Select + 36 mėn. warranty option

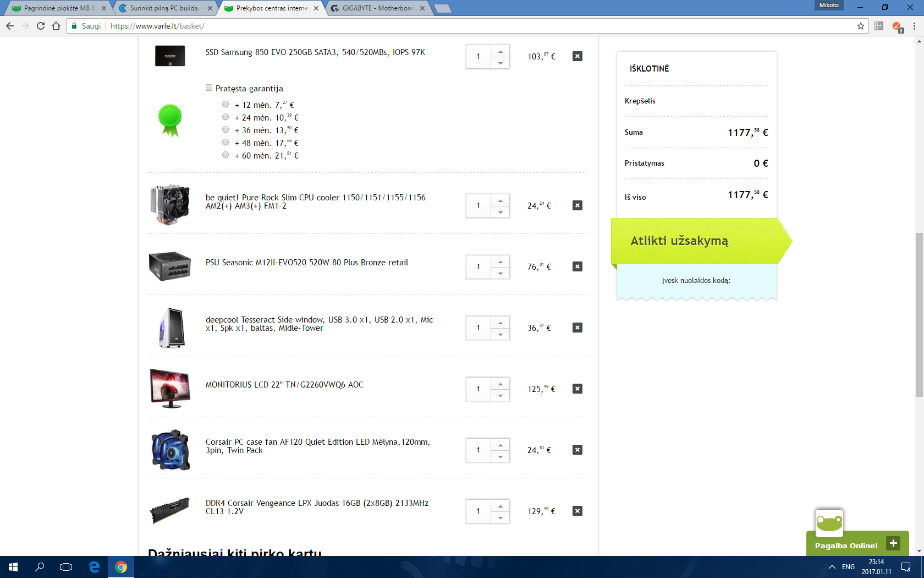[x=226, y=129]
